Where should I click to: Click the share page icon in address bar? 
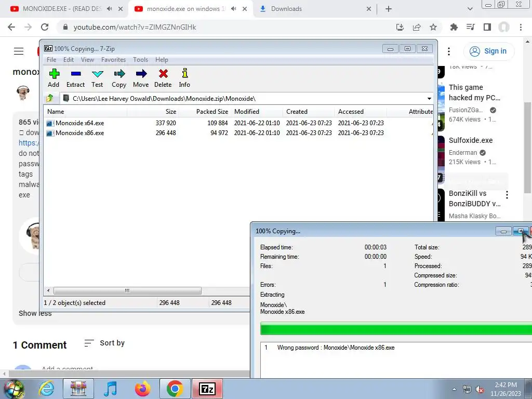[417, 27]
